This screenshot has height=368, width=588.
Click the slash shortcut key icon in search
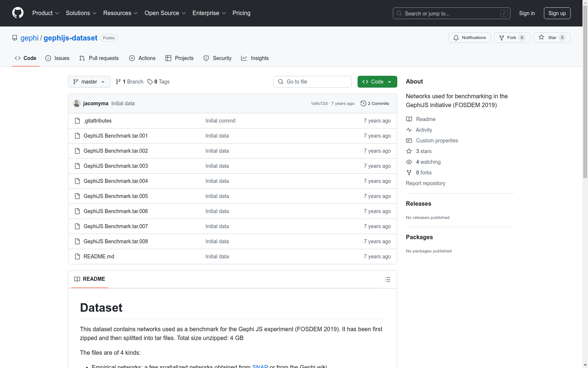pyautogui.click(x=504, y=13)
